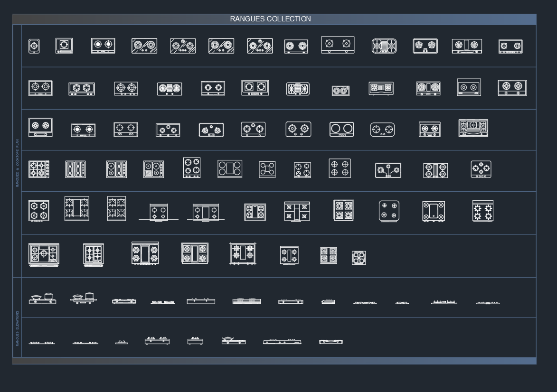Select the rounded four-burner cooktop with plus symbols
557x392 pixels.
389,211
